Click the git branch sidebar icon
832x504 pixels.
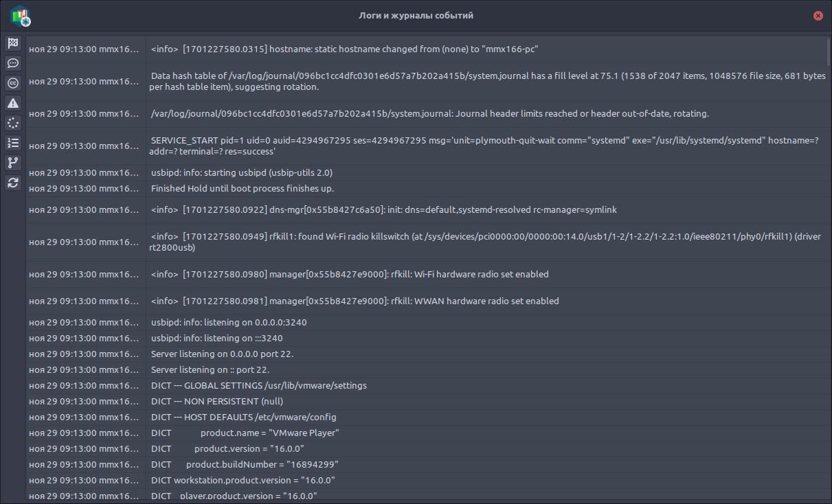pos(13,163)
